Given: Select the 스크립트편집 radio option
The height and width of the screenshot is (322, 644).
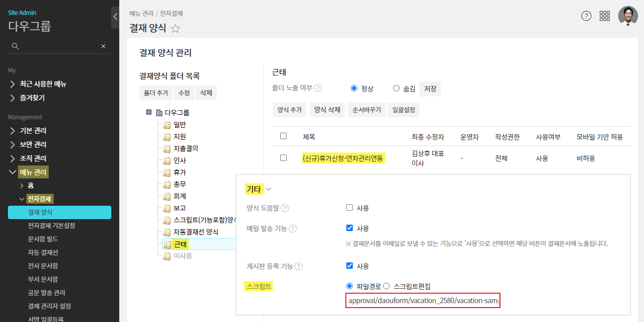Looking at the screenshot, I should (x=386, y=286).
